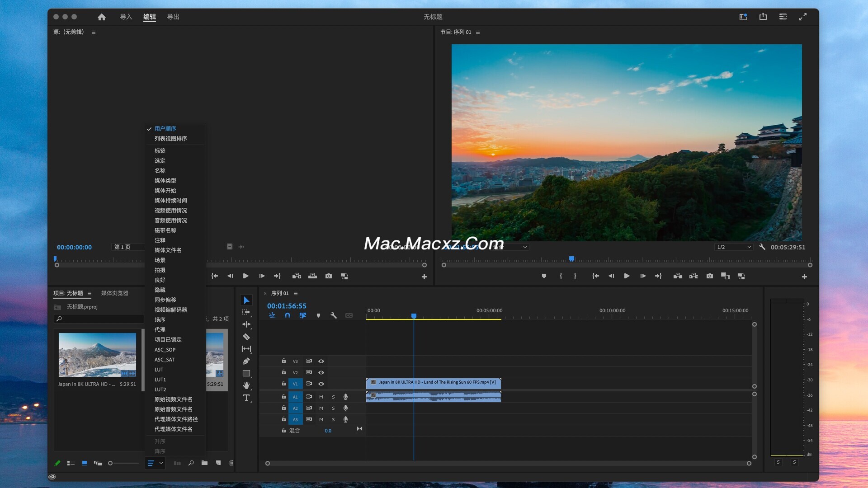868x488 pixels.
Task: Mute audio track A1
Action: pyautogui.click(x=321, y=397)
